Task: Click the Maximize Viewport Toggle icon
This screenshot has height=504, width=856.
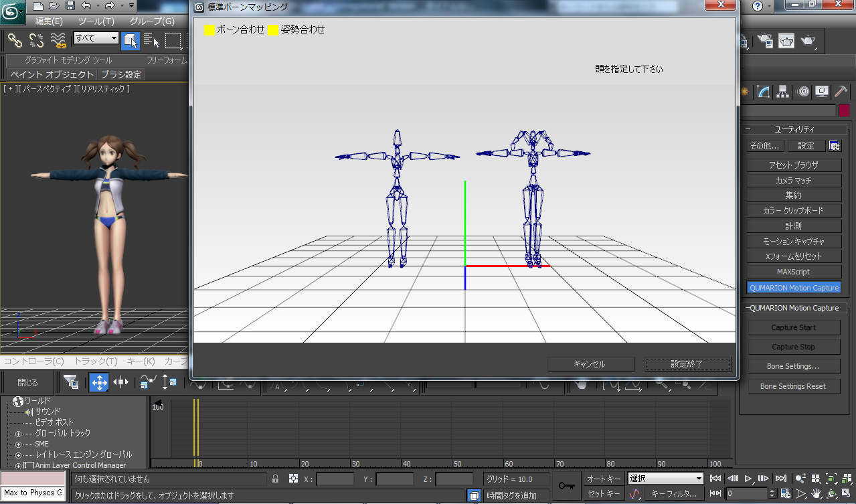Action: (846, 493)
